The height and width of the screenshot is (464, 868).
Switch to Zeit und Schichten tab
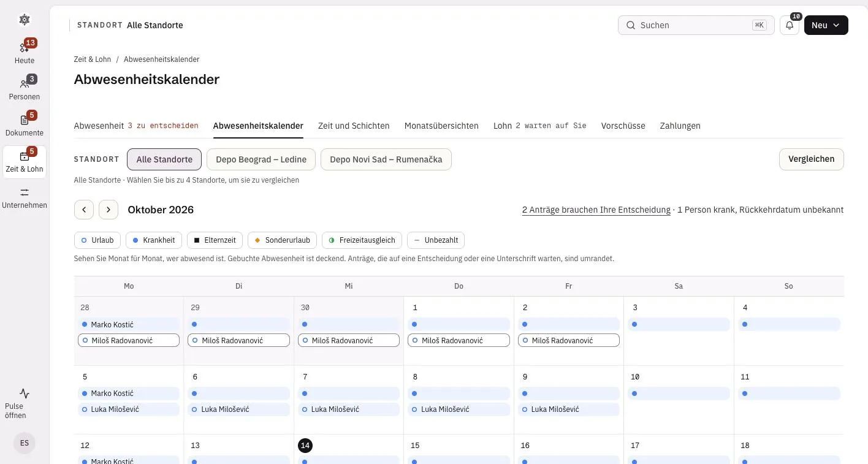click(x=354, y=126)
